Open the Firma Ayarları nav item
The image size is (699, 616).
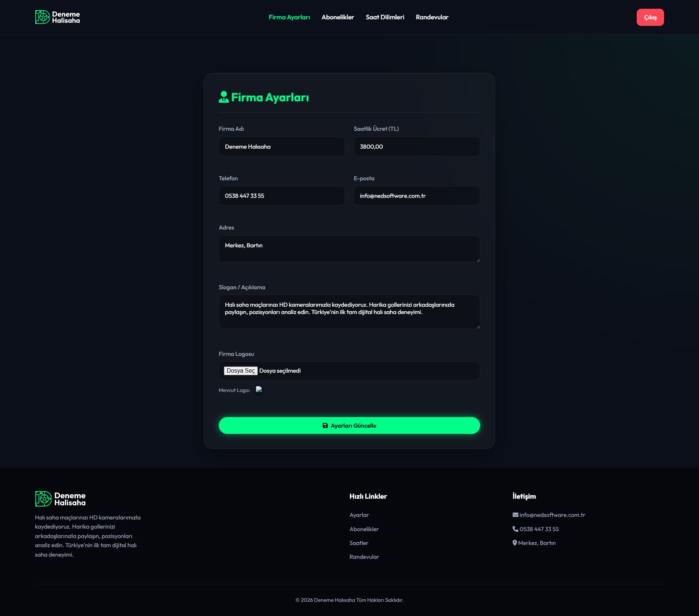tap(289, 17)
